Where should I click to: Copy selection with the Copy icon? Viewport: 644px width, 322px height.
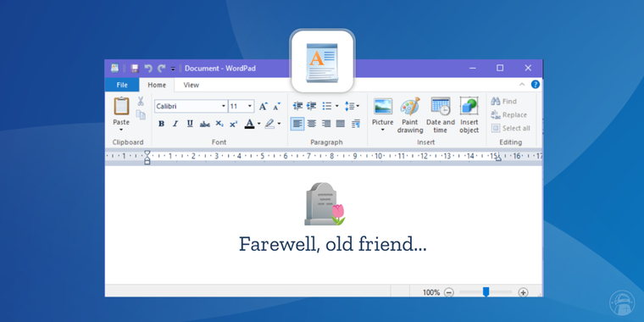[x=141, y=115]
